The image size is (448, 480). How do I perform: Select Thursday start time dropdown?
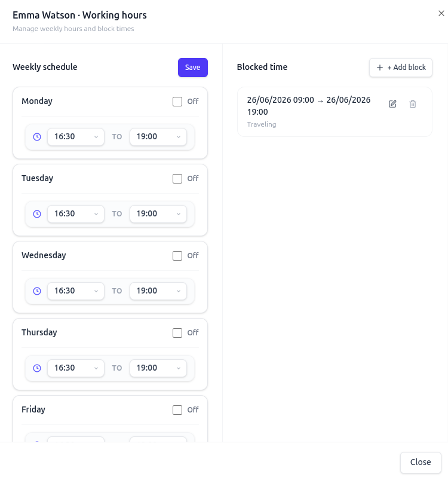76,368
